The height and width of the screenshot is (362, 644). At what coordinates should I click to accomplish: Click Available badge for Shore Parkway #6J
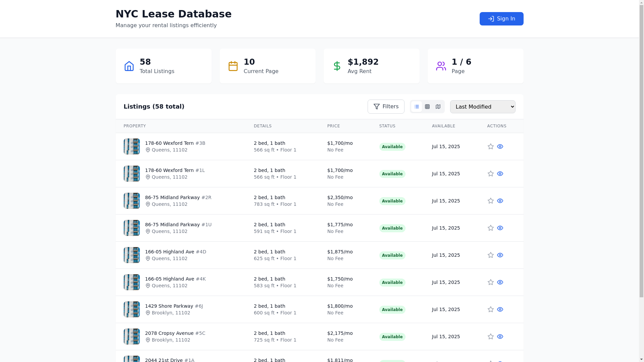392,310
